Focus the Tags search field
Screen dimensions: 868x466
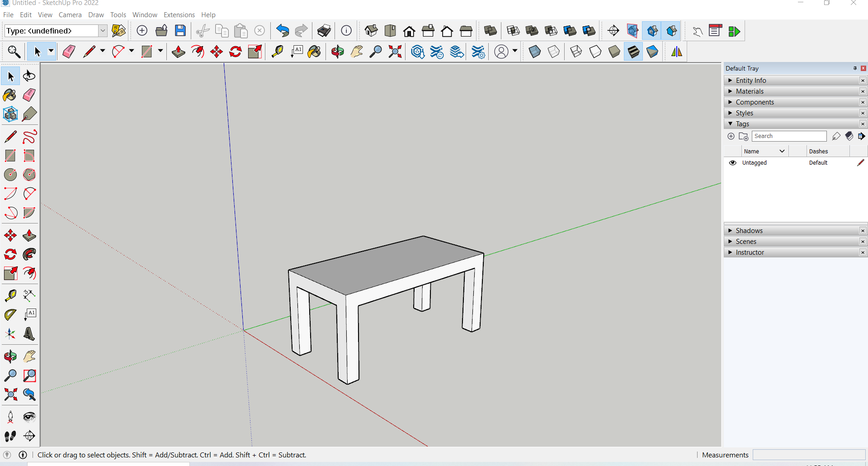click(789, 136)
